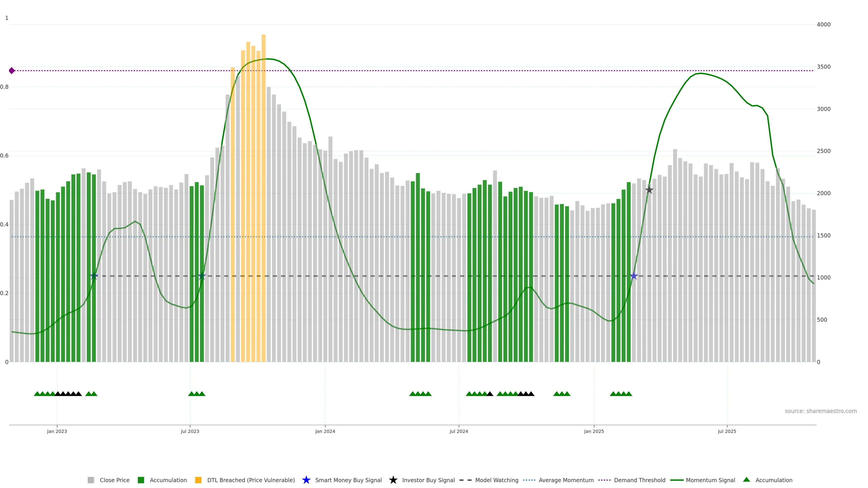Toggle the Momentum Signal legend label

click(710, 480)
